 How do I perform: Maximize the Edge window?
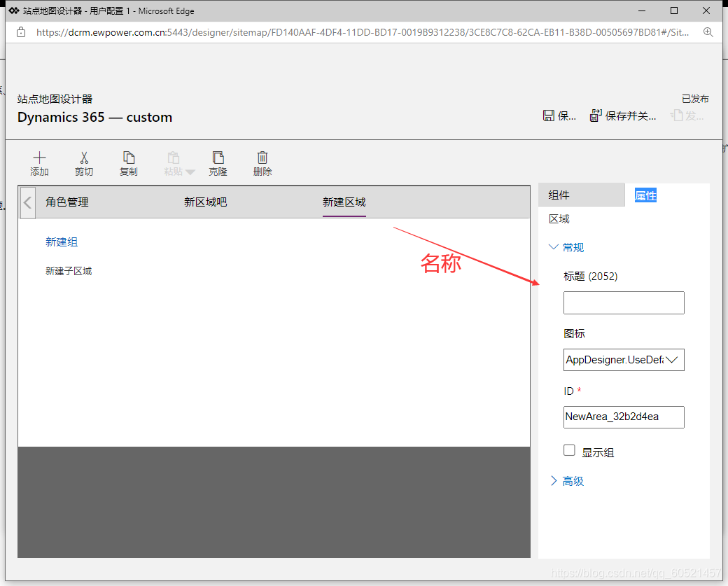tap(674, 11)
